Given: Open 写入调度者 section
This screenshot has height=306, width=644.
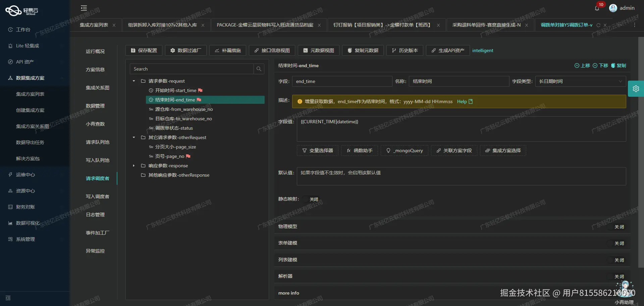Looking at the screenshot, I should point(98,196).
